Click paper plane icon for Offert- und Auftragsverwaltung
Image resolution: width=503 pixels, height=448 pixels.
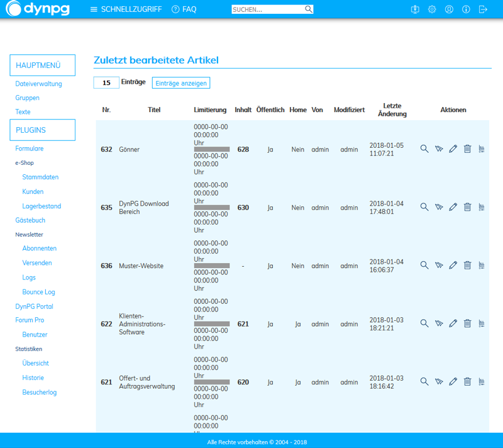(x=439, y=382)
